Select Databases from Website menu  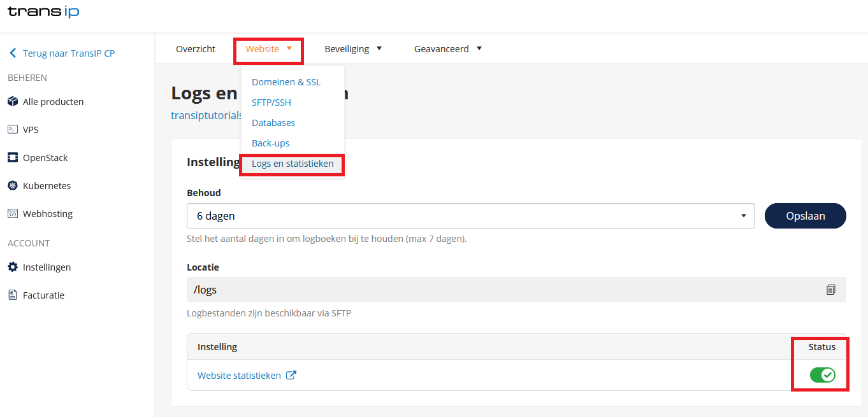(x=273, y=123)
